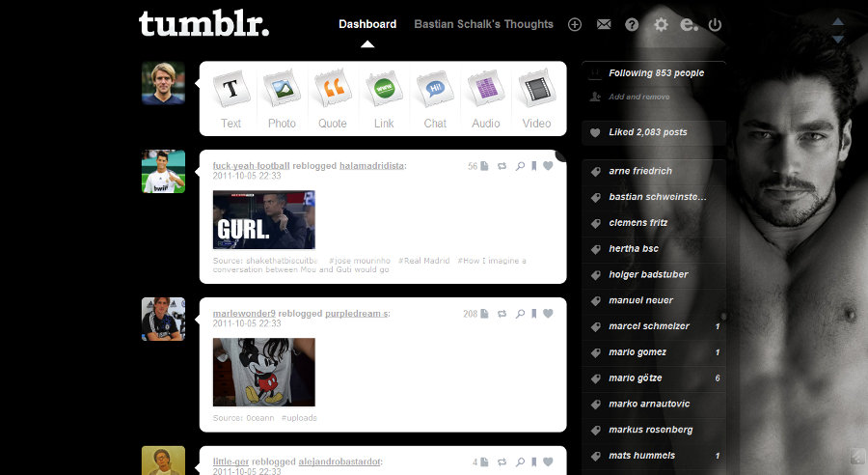868x475 pixels.
Task: Click the 'e.' icon in header
Action: click(x=689, y=24)
